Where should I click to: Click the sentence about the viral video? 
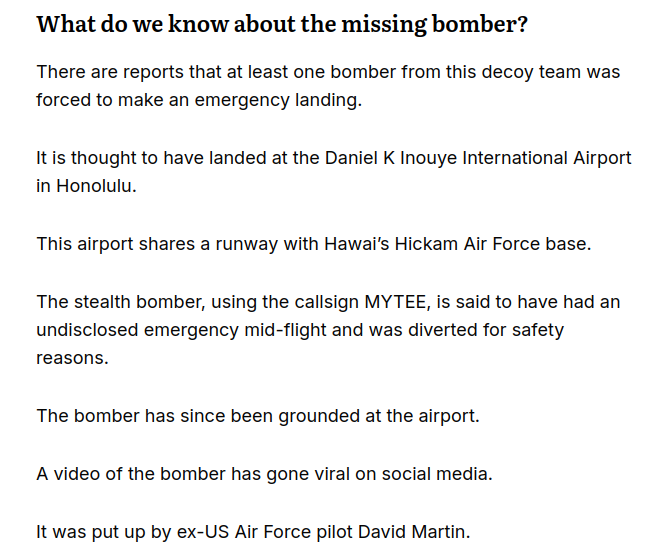tap(264, 474)
